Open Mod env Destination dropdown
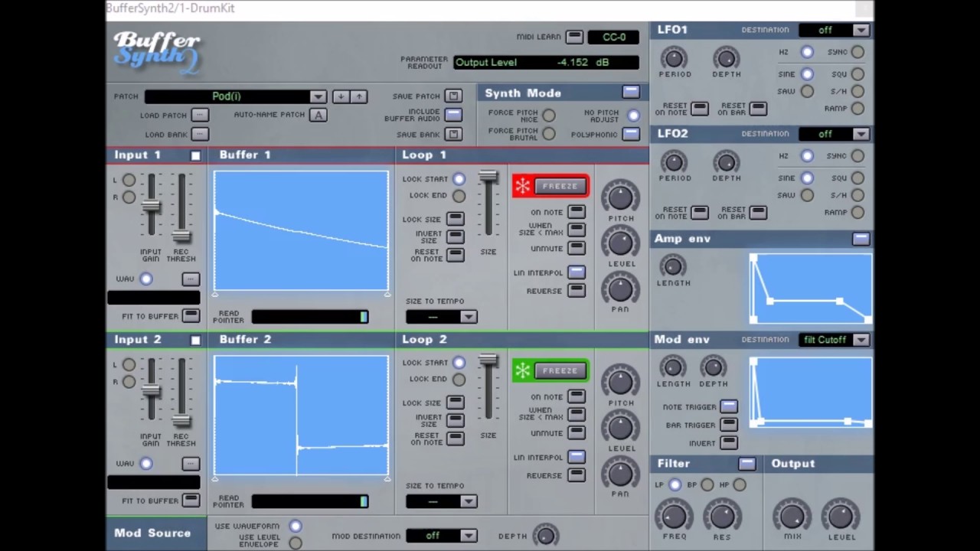The image size is (980, 551). coord(834,340)
